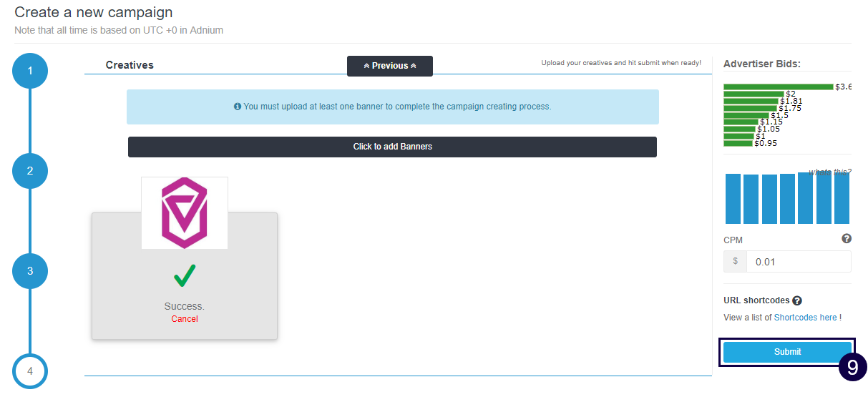868x402 pixels.
Task: Click the info icon in the banner notice
Action: click(x=238, y=107)
